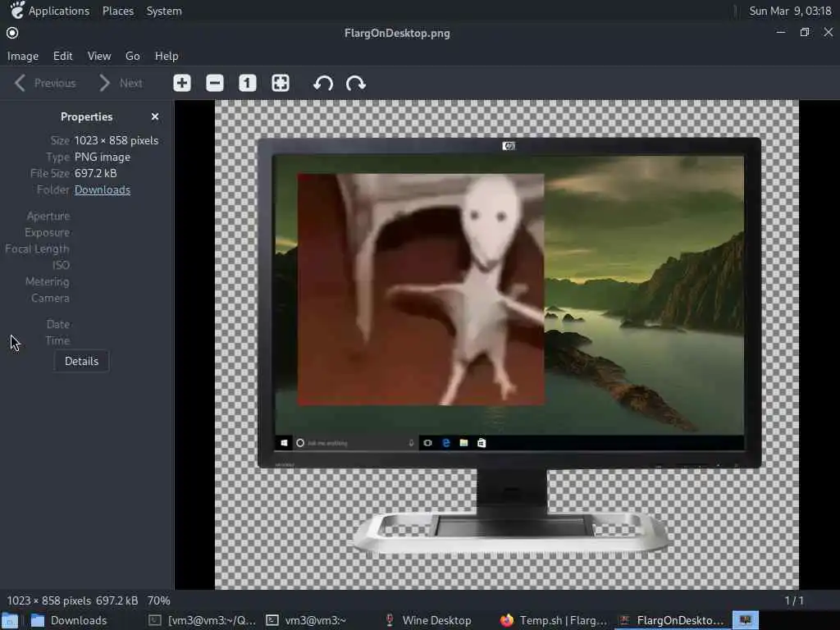The width and height of the screenshot is (840, 630).
Task: Switch to Temp.sh Firefox taskbar item
Action: coord(554,620)
